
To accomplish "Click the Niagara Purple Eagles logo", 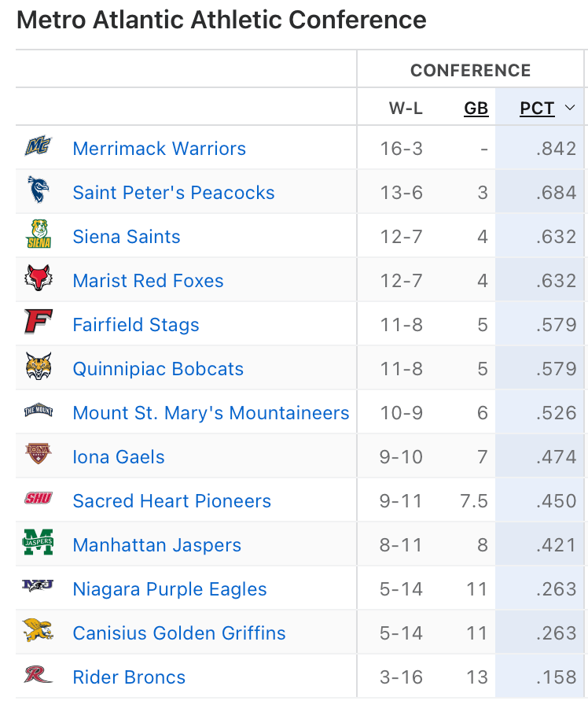I will [x=38, y=588].
